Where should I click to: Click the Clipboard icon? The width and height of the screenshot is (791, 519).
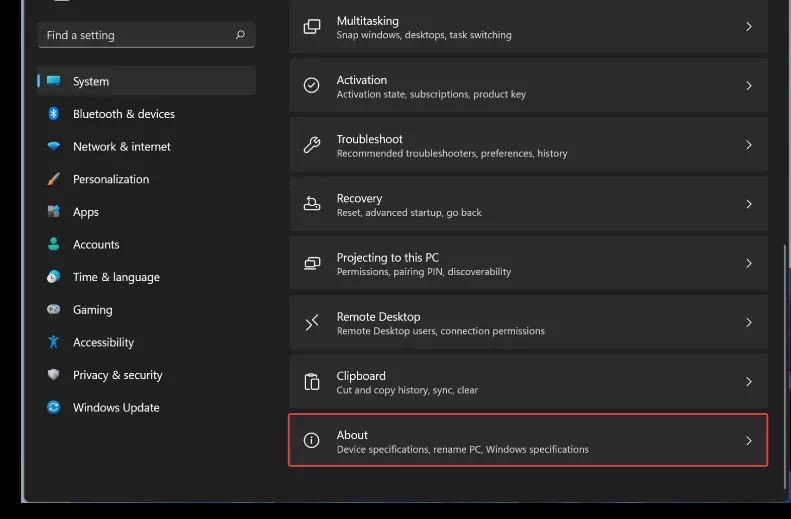click(x=312, y=382)
